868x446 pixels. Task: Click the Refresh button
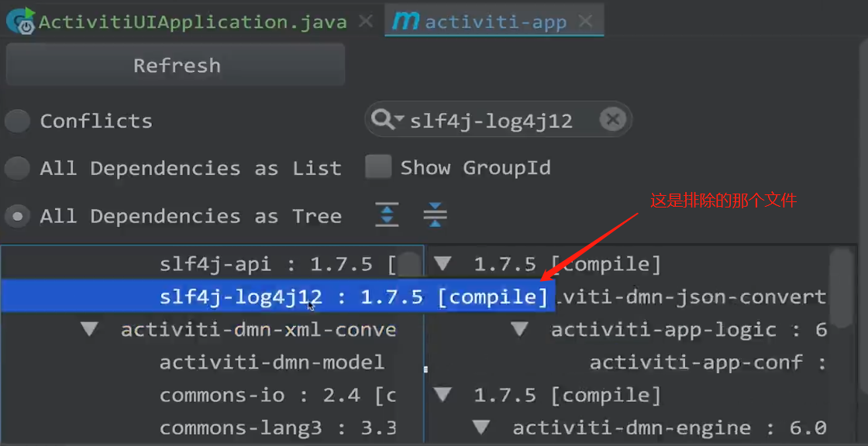coord(175,65)
